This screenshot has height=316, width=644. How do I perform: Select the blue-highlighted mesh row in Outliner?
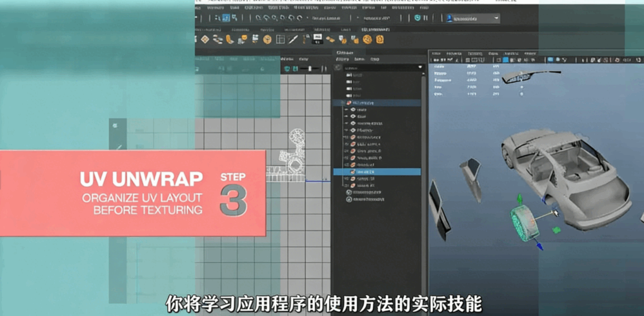click(377, 172)
